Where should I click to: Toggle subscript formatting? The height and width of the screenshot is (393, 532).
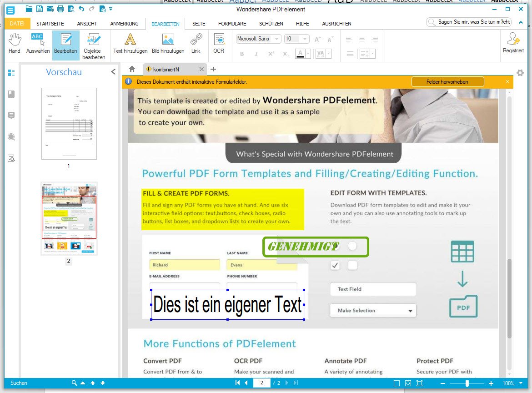click(x=286, y=54)
